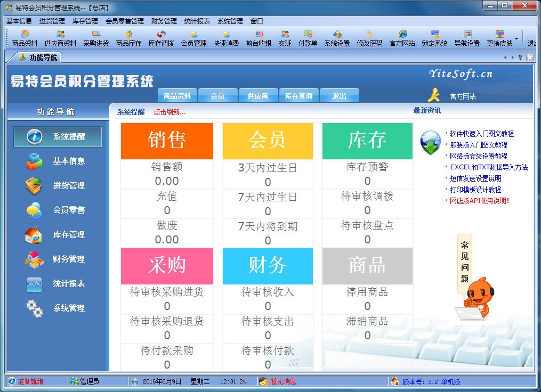
Task: Open the 库存管理 menu
Action: 85,21
